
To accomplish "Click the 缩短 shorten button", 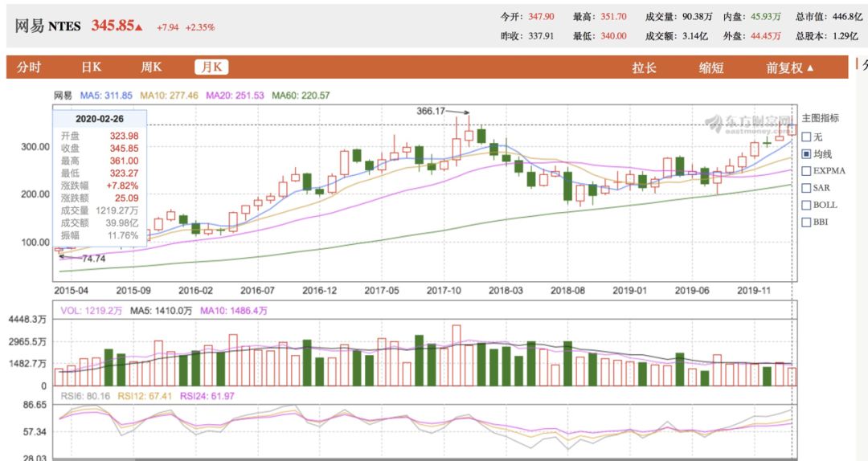I will (x=710, y=68).
